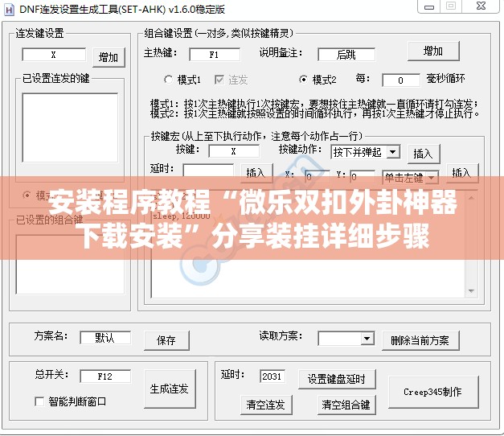Close the DNF连发设置 window
This screenshot has width=504, height=436.
tap(481, 6)
